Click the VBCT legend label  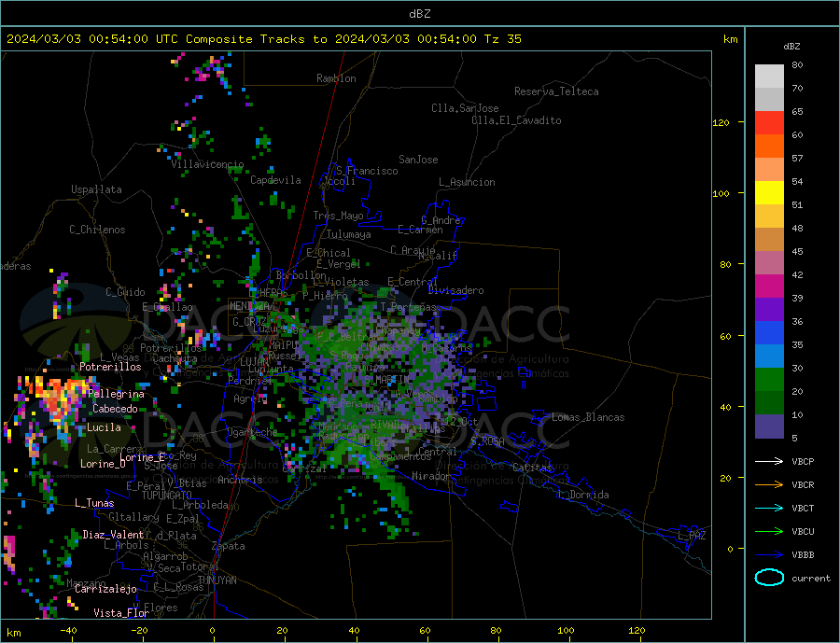803,508
